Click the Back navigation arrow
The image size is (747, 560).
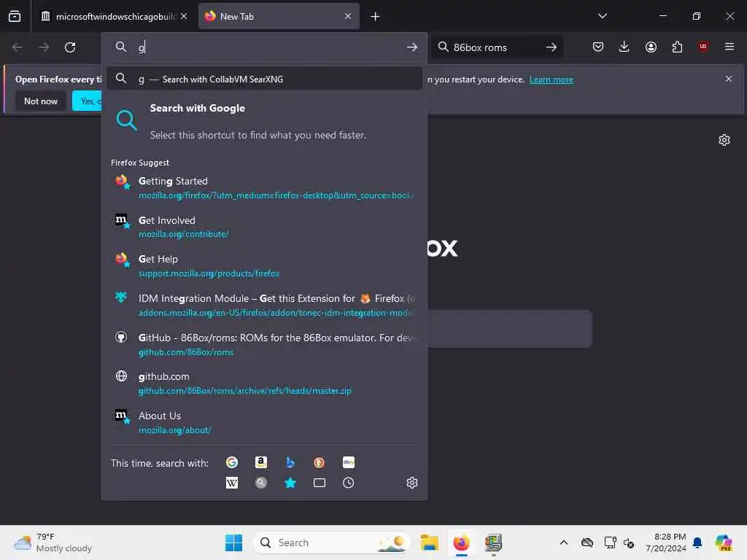(18, 47)
